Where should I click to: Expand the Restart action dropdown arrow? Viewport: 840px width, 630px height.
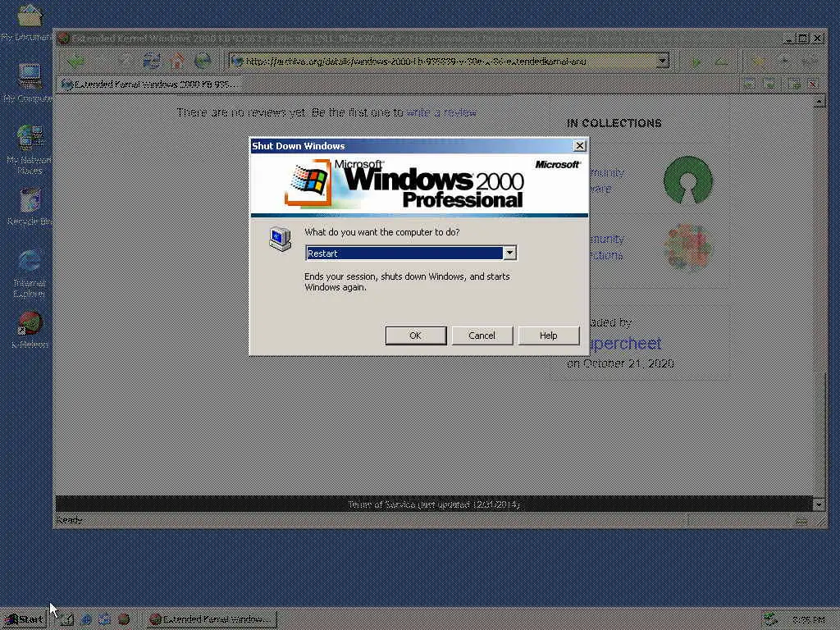[x=510, y=253]
